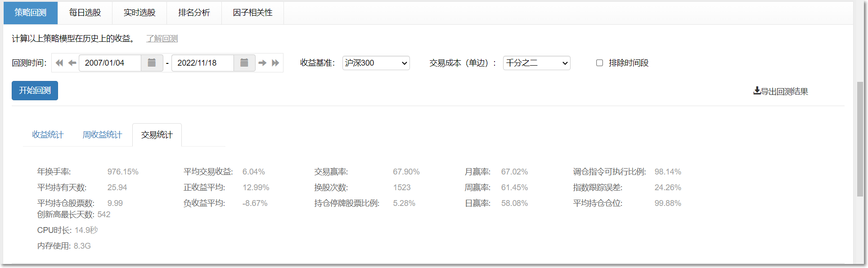Step start date back with left arrow
This screenshot has width=868, height=268.
(72, 63)
